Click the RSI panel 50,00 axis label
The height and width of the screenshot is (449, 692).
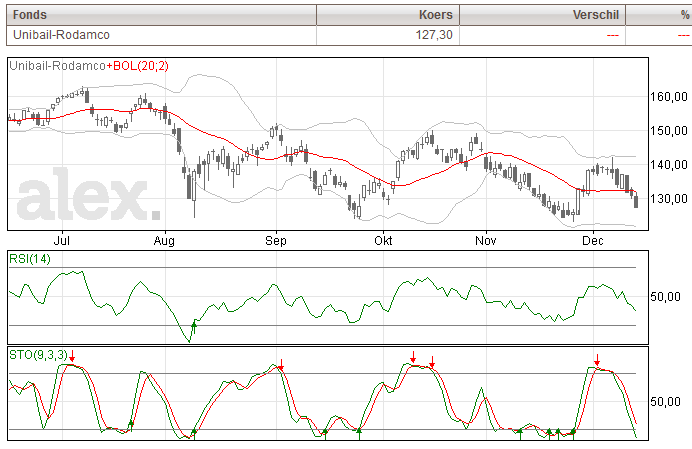(666, 297)
